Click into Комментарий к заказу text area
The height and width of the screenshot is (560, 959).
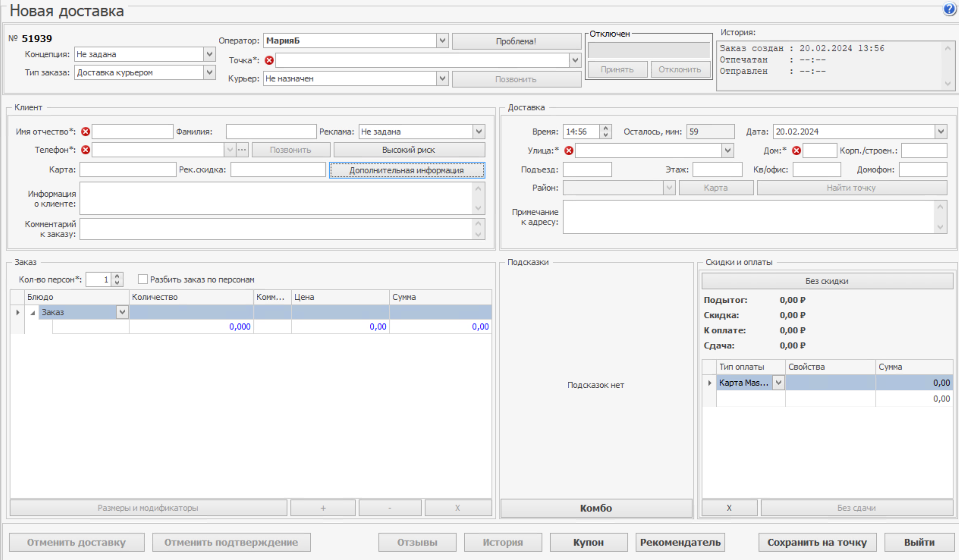click(x=276, y=229)
